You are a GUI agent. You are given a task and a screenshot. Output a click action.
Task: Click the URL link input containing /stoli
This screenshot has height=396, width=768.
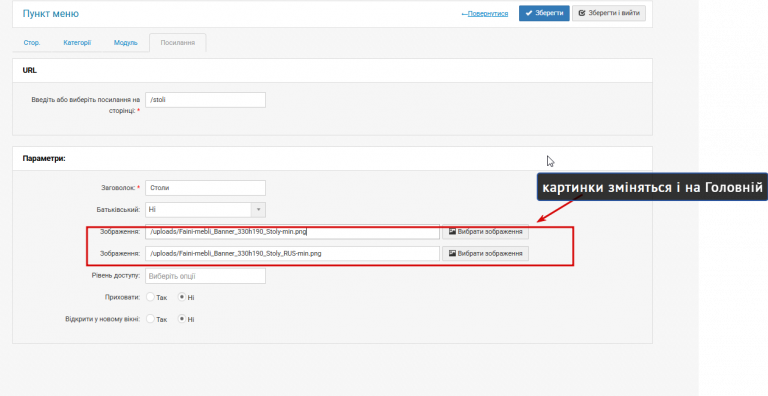205,100
